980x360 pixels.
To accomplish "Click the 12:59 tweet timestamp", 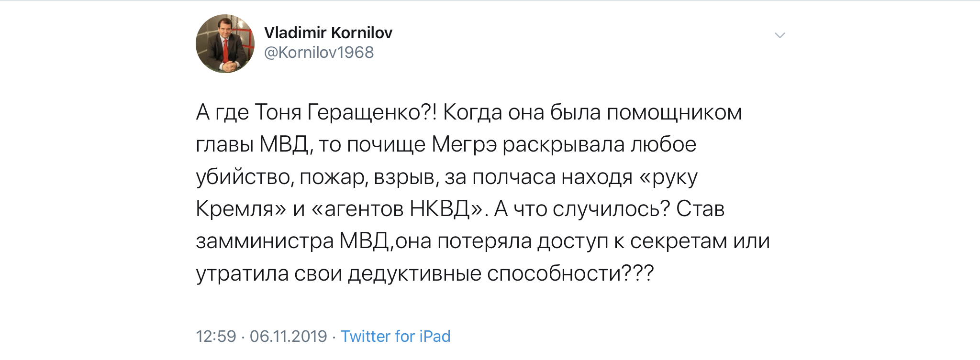I will coord(216,336).
